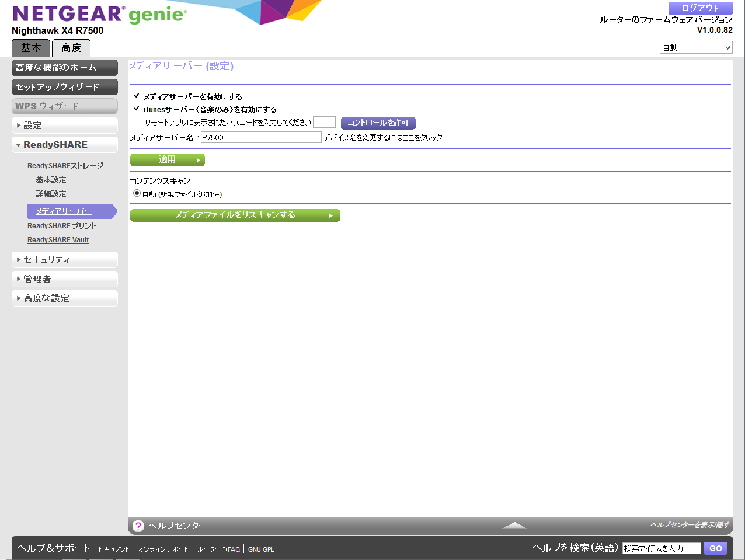The image size is (745, 560).
Task: Click the green 適用 apply button
Action: tap(167, 159)
